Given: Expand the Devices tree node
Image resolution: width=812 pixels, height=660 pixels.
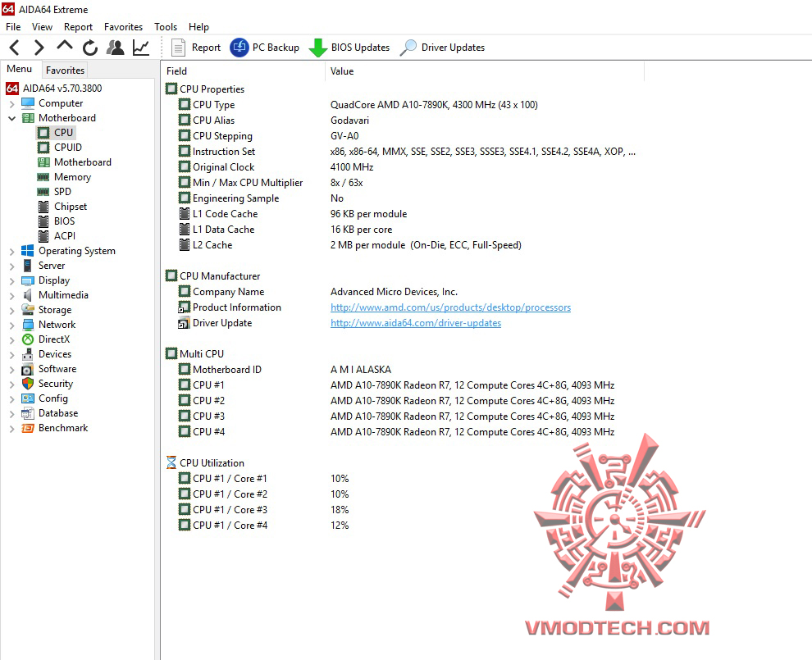Looking at the screenshot, I should (x=12, y=354).
